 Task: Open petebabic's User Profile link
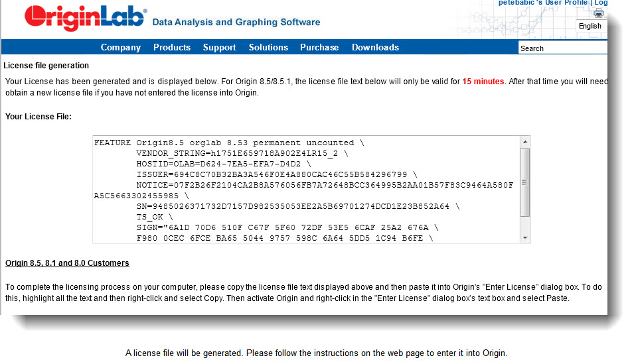coord(542,3)
